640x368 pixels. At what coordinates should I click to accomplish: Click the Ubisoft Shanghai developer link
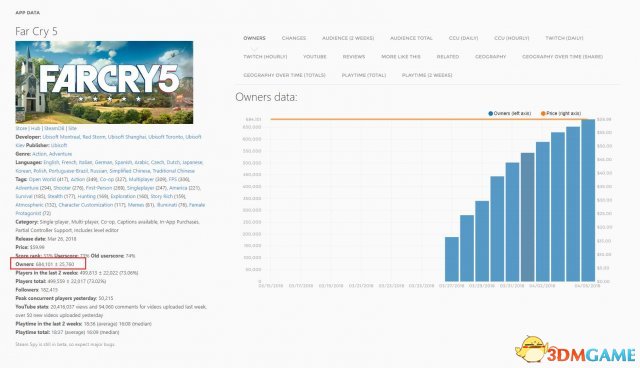coord(127,137)
